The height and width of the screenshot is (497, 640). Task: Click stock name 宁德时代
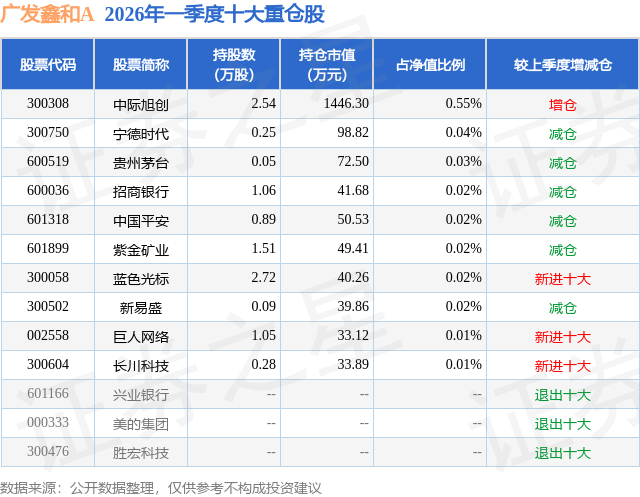pos(141,134)
